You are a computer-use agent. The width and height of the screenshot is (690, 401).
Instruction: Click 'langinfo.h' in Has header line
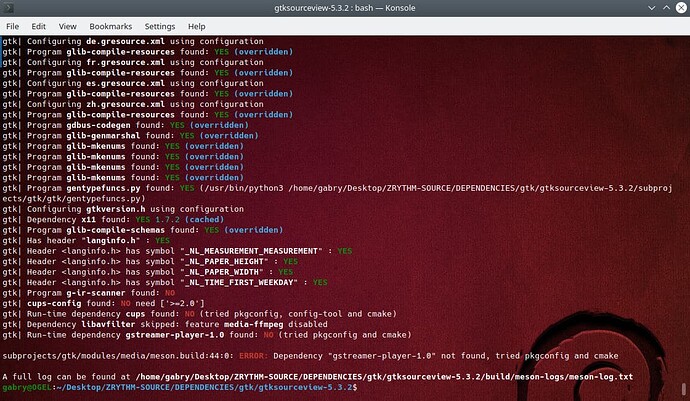(111, 240)
